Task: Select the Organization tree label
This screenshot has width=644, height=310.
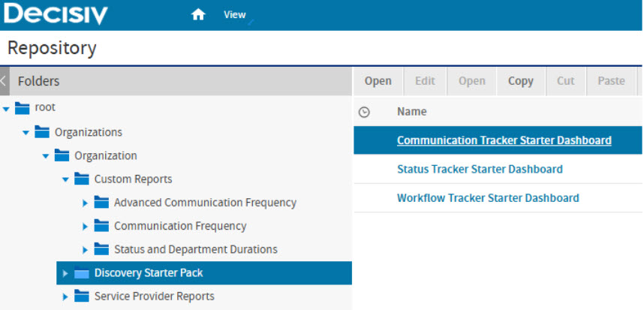Action: tap(106, 156)
